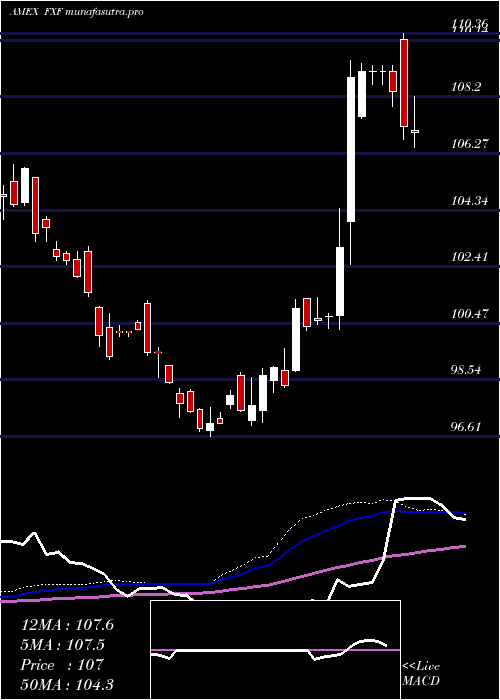The width and height of the screenshot is (500, 700).
Task: Click the 102.41 price axis label
Action: coord(469,257)
